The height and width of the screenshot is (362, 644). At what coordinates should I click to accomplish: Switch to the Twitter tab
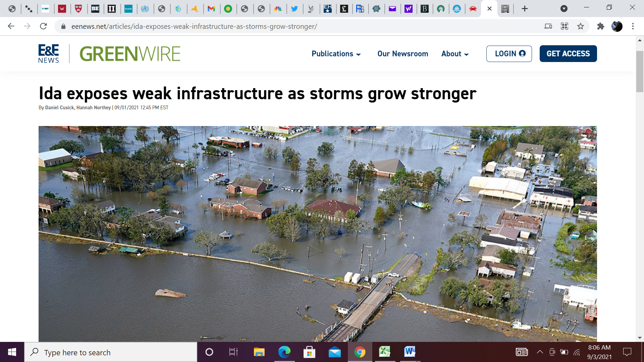294,9
